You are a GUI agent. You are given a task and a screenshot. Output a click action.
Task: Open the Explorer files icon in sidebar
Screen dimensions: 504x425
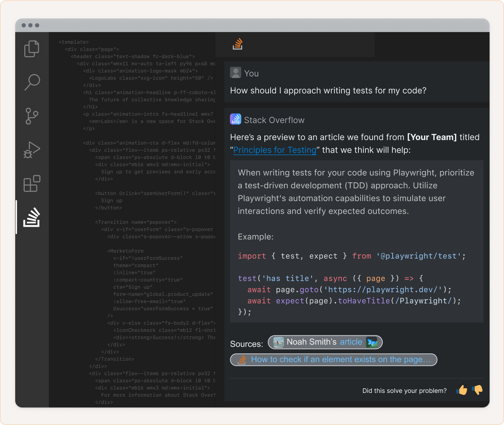tap(32, 49)
